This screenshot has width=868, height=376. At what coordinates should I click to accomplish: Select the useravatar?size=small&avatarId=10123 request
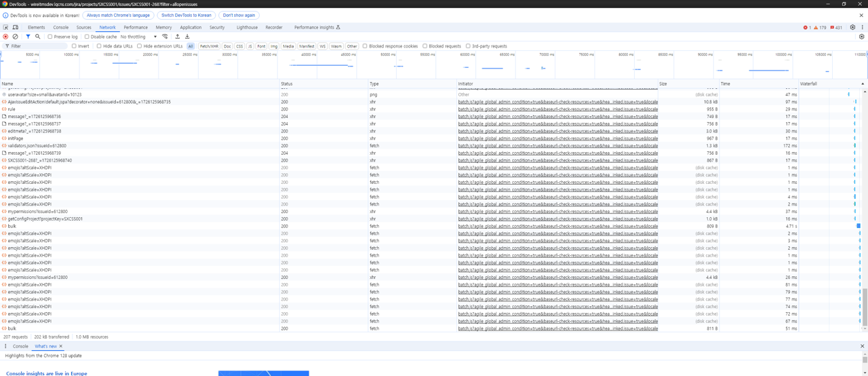click(44, 95)
